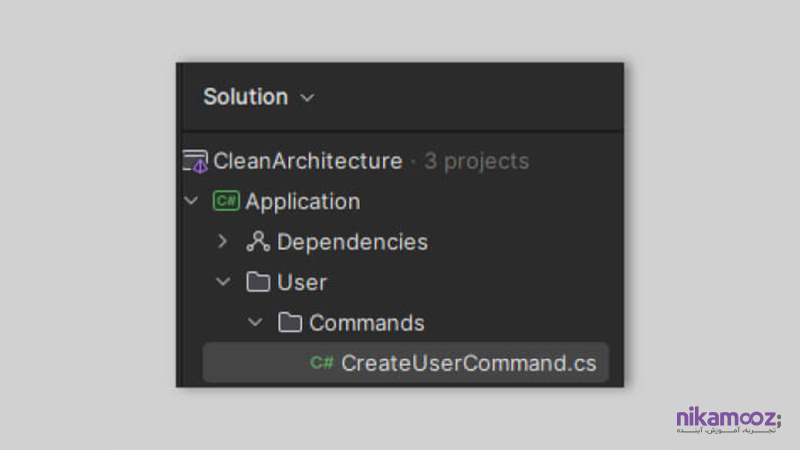The width and height of the screenshot is (800, 450).
Task: Click the Dependencies graph icon
Action: 258,241
